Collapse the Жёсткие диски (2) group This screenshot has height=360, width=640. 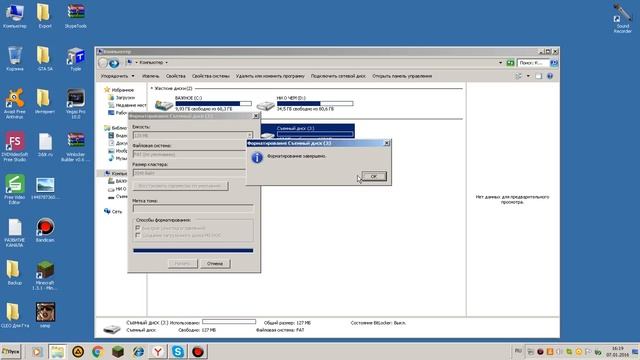coord(152,88)
